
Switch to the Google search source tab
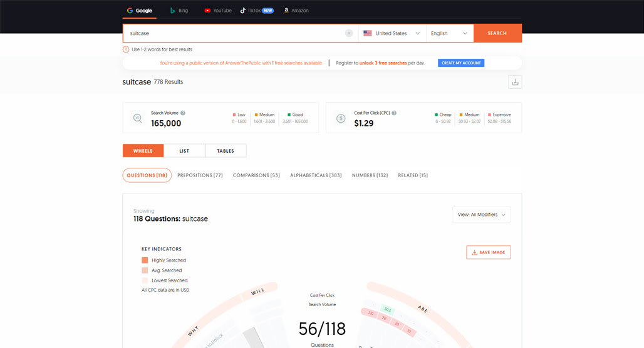click(140, 10)
